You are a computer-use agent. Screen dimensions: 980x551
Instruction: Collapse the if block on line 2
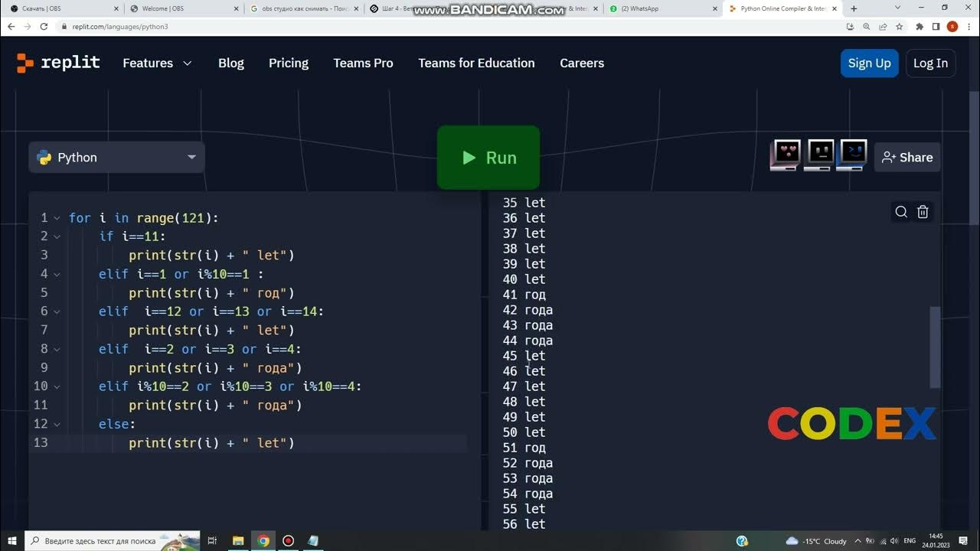pyautogui.click(x=57, y=236)
